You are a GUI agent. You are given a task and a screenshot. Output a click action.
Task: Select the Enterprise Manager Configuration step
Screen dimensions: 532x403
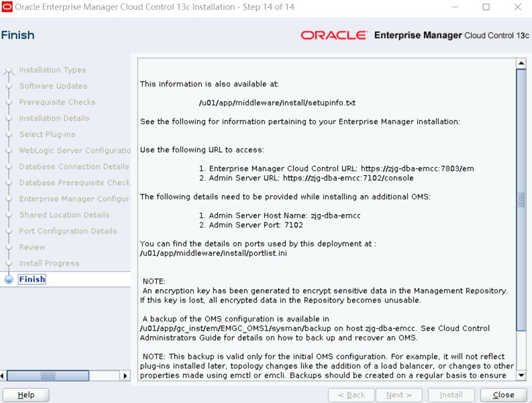pos(75,199)
